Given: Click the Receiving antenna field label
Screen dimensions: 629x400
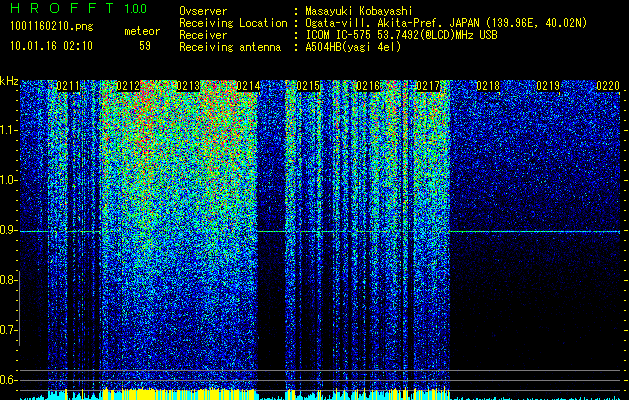Looking at the screenshot, I should 230,47.
